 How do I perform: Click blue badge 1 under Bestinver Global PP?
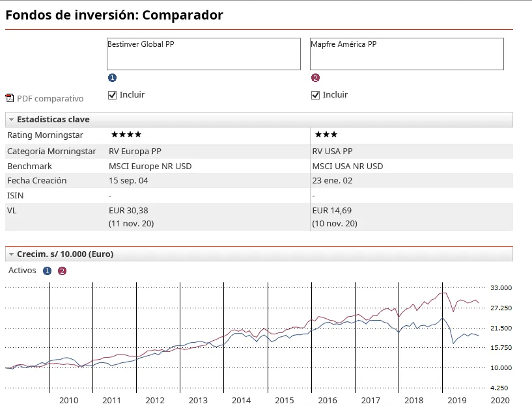[112, 78]
